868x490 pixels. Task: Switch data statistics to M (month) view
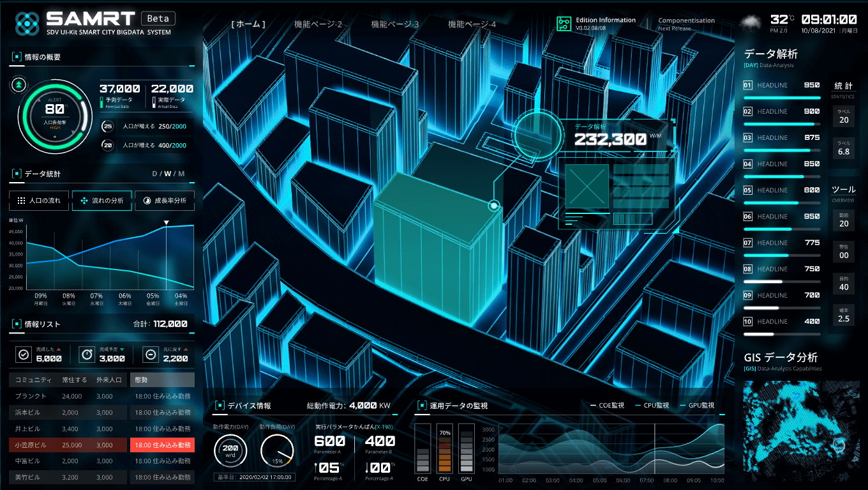pyautogui.click(x=182, y=174)
